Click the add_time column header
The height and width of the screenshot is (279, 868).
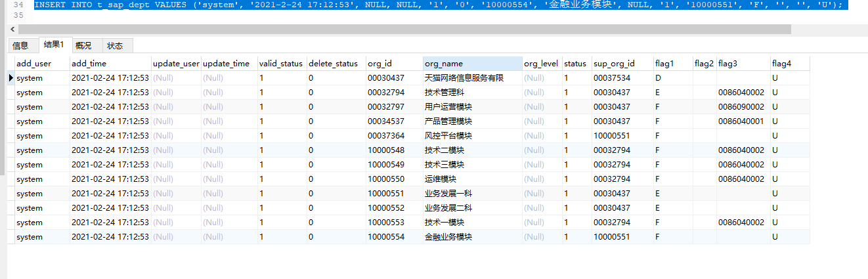click(x=110, y=64)
